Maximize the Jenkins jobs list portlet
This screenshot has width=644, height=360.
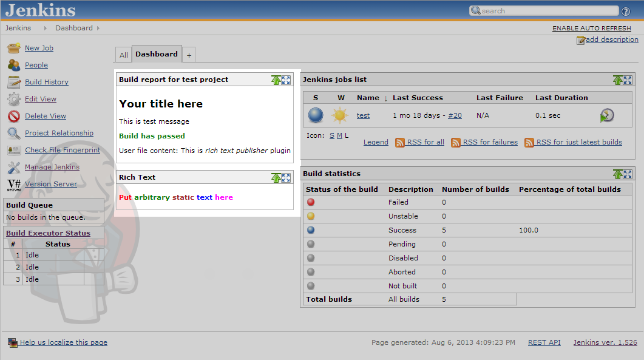point(628,80)
